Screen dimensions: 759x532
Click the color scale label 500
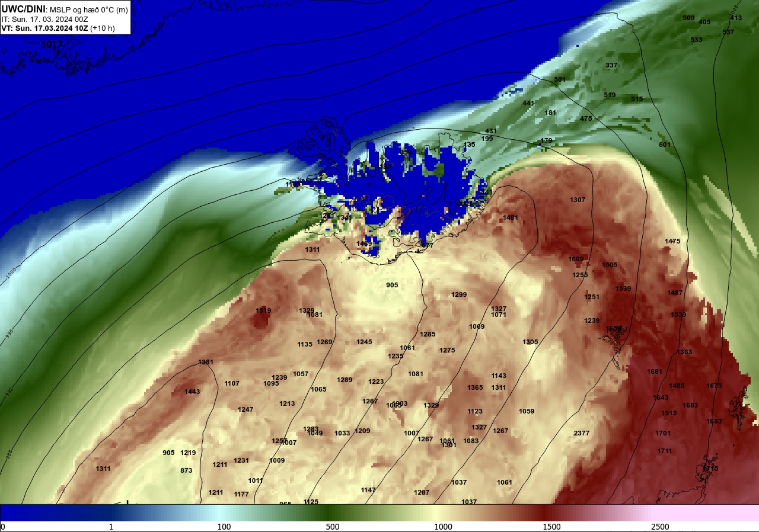[x=333, y=527]
